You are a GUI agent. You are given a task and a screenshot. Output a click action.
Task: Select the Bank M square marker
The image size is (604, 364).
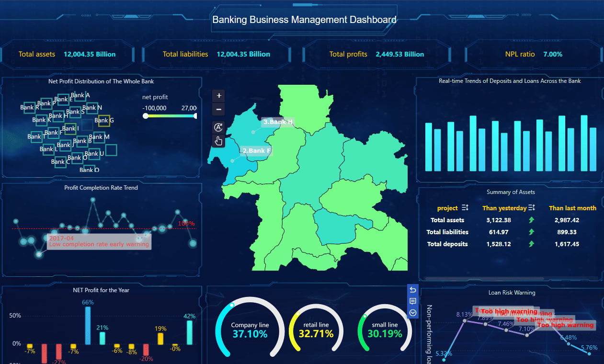tap(98, 137)
